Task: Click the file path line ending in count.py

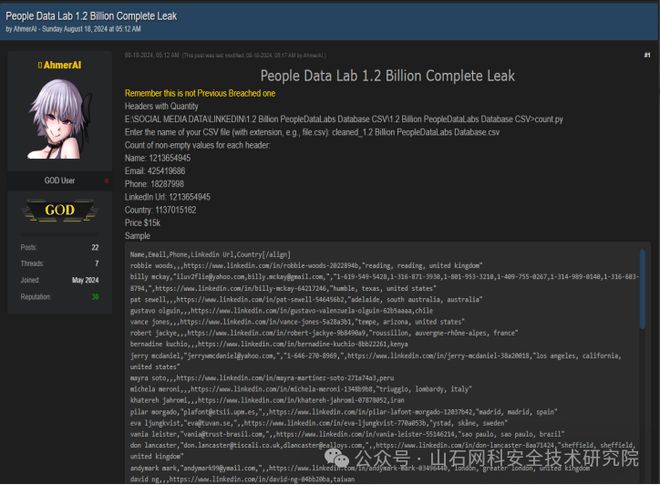Action: point(344,119)
